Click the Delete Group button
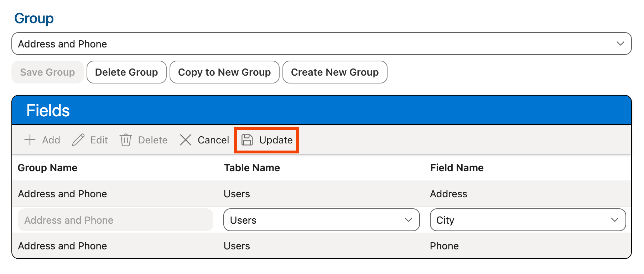The image size is (644, 274). coord(126,72)
